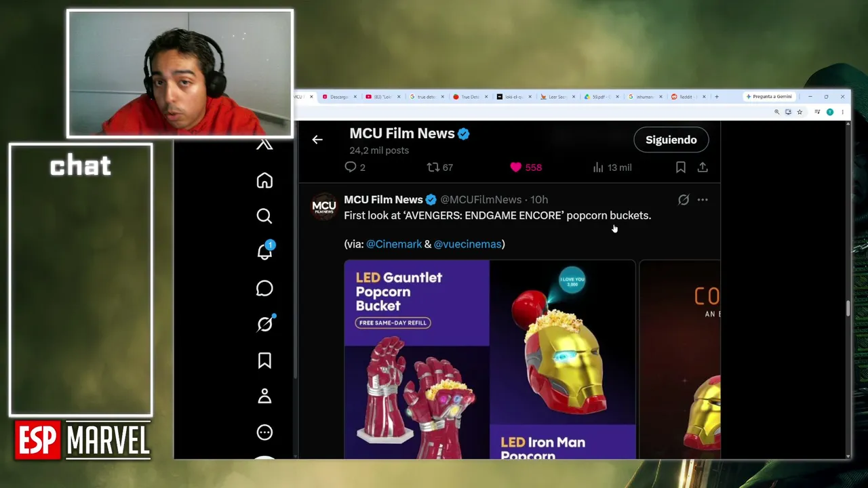
Task: Share the post using the upload arrow icon
Action: point(703,167)
